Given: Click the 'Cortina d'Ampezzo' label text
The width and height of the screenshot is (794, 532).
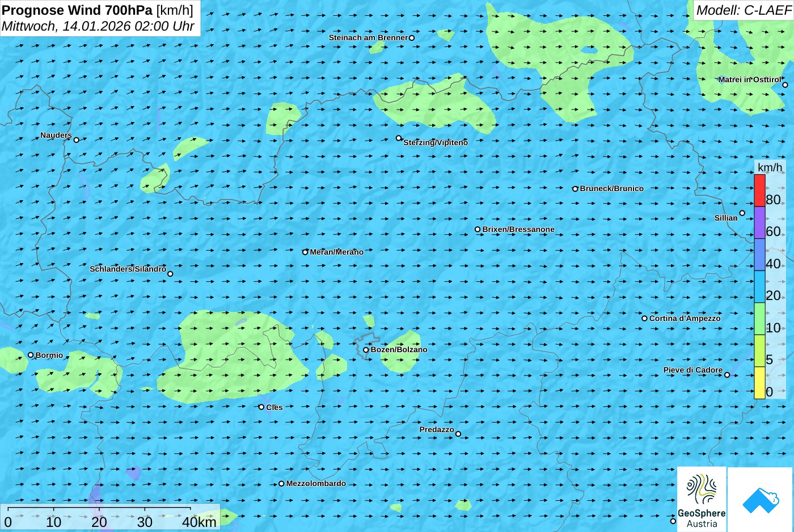Looking at the screenshot, I should click(685, 318).
